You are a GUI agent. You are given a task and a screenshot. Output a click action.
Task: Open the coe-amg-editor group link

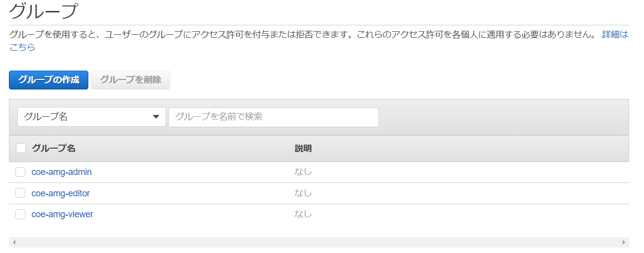[61, 193]
